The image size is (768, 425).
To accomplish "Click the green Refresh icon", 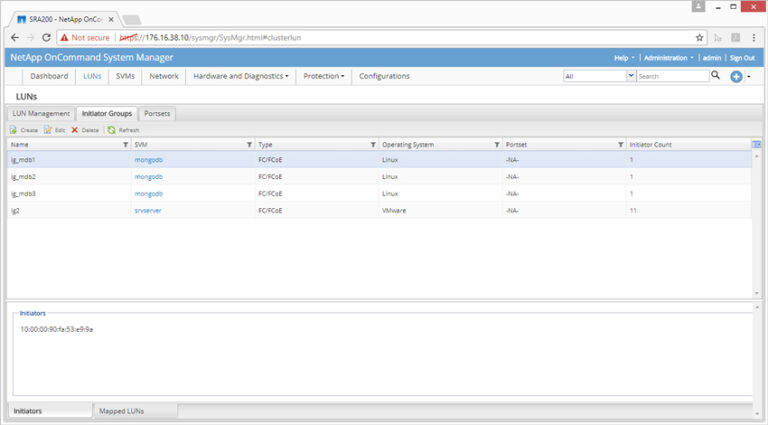I will coord(112,130).
